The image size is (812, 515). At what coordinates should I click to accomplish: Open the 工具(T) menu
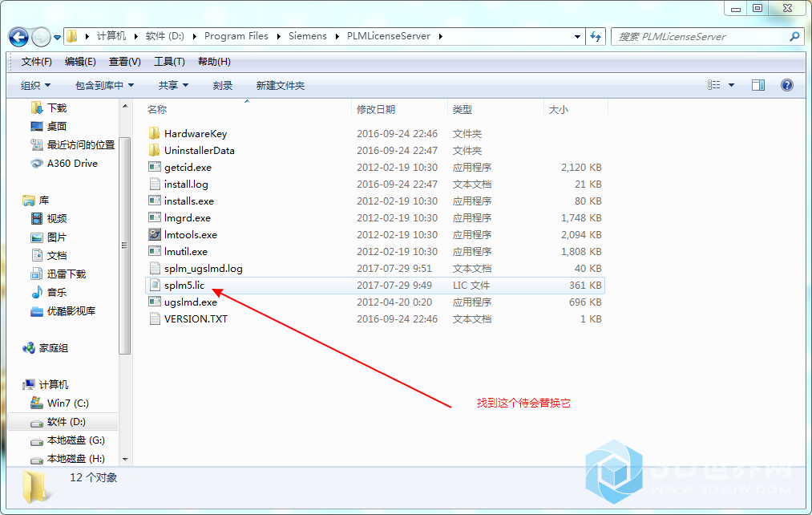[x=169, y=62]
